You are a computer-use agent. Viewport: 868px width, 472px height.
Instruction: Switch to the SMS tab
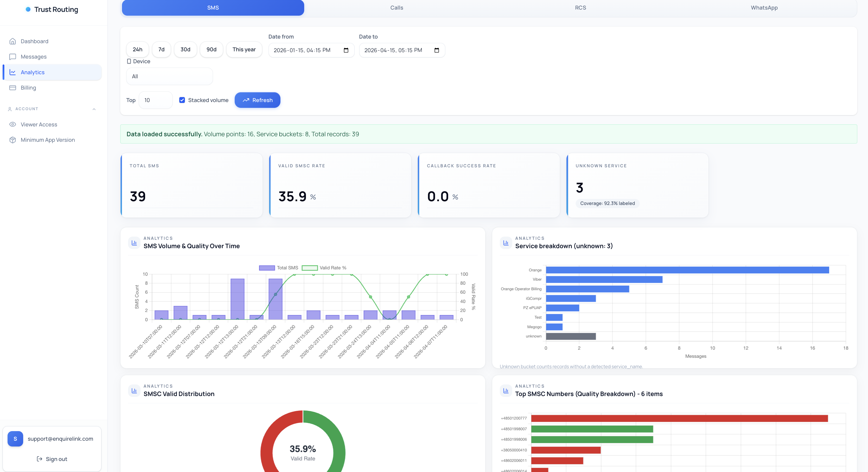tap(213, 8)
